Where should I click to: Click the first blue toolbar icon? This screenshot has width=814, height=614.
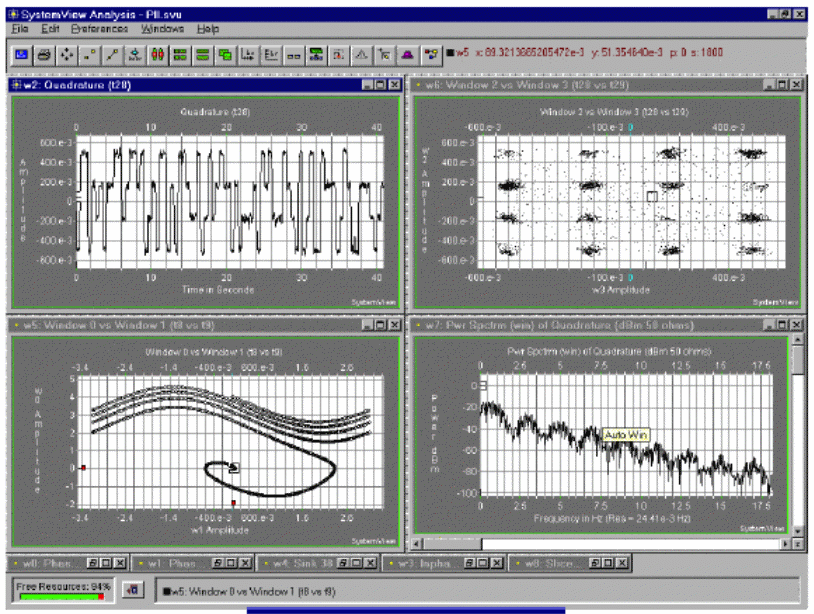pyautogui.click(x=22, y=55)
